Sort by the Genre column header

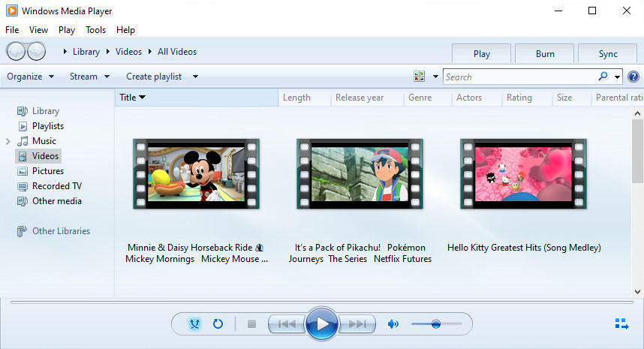point(427,98)
